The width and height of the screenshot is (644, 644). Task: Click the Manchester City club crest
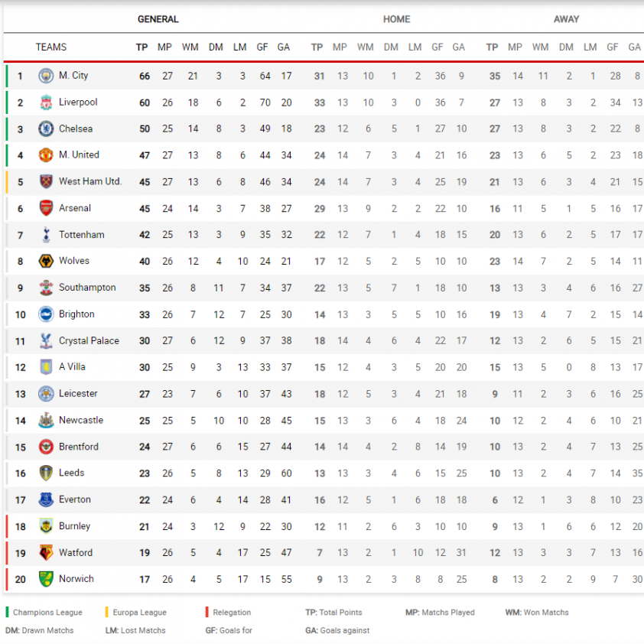point(46,76)
